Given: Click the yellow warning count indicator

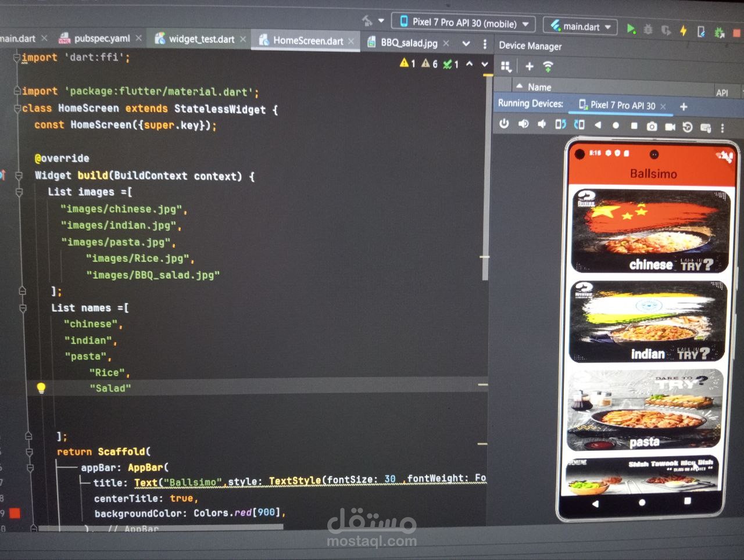Looking at the screenshot, I should pos(407,63).
